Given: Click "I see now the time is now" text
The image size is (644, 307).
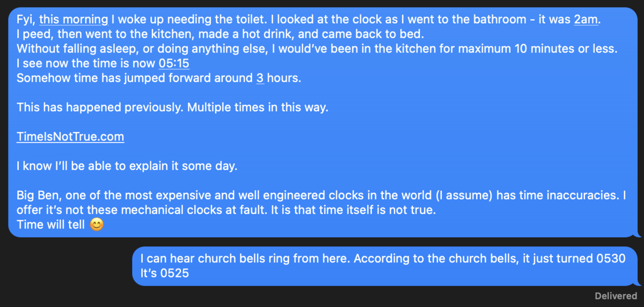Looking at the screenshot, I should [86, 63].
